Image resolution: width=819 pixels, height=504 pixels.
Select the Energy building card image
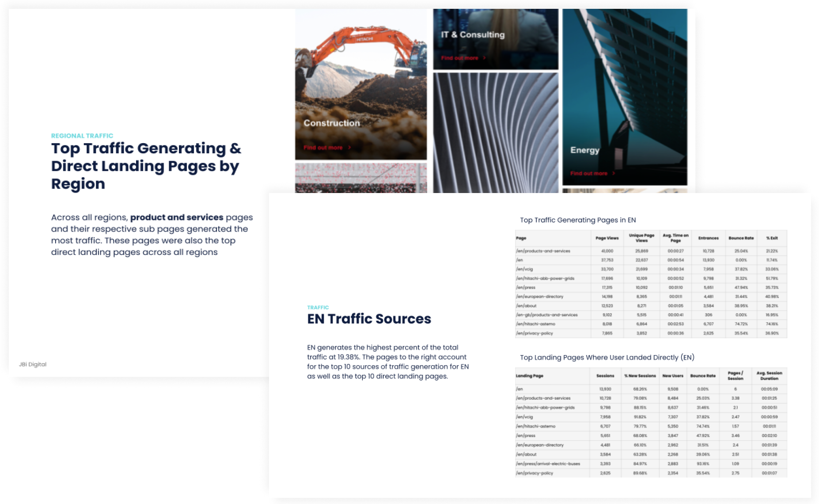(x=625, y=97)
